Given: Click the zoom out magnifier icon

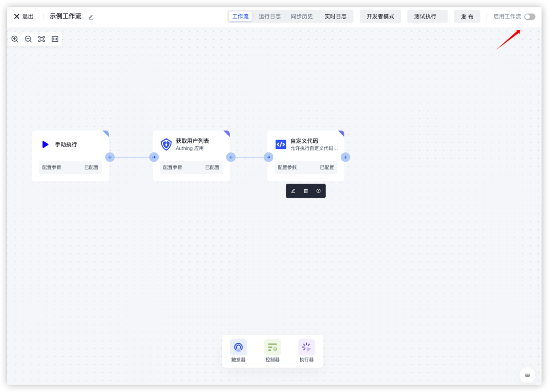Looking at the screenshot, I should coord(28,39).
